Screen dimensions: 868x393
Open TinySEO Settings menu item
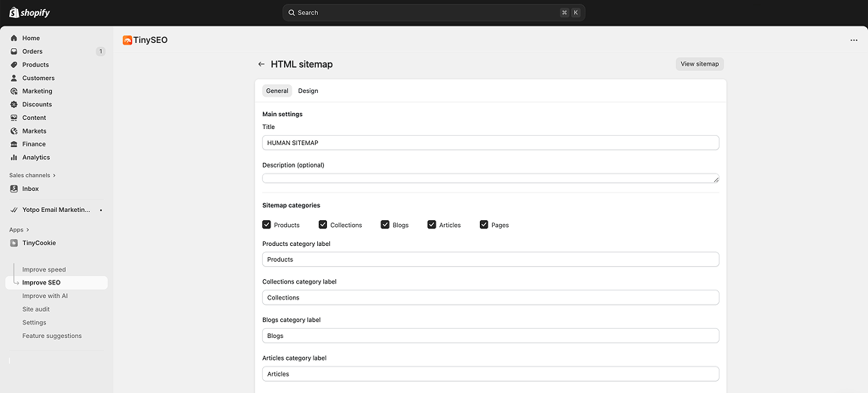(35, 323)
